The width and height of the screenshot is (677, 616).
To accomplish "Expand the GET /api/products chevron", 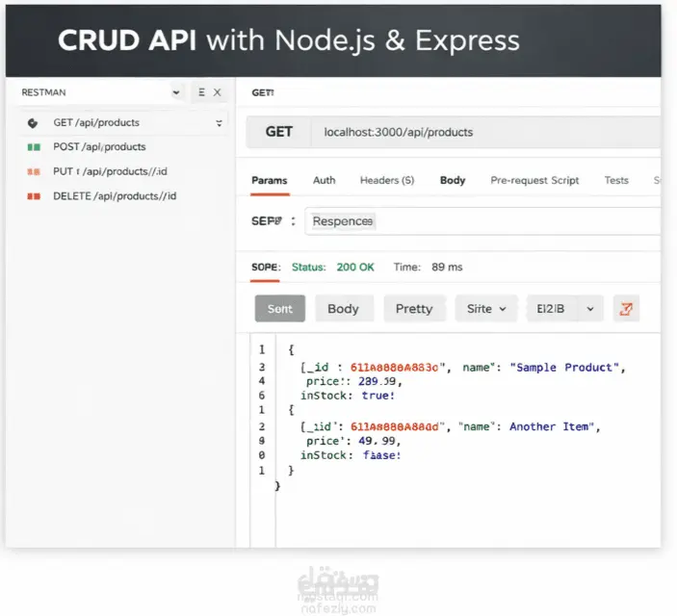I will pos(219,123).
